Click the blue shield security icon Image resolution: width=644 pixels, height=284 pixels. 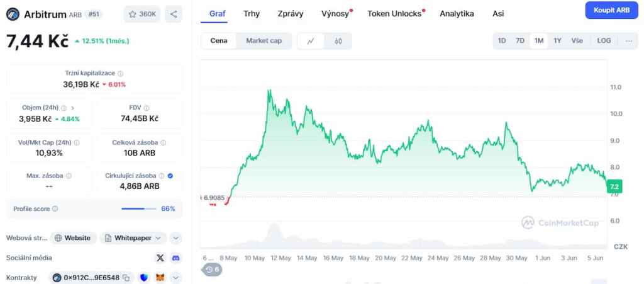[145, 278]
